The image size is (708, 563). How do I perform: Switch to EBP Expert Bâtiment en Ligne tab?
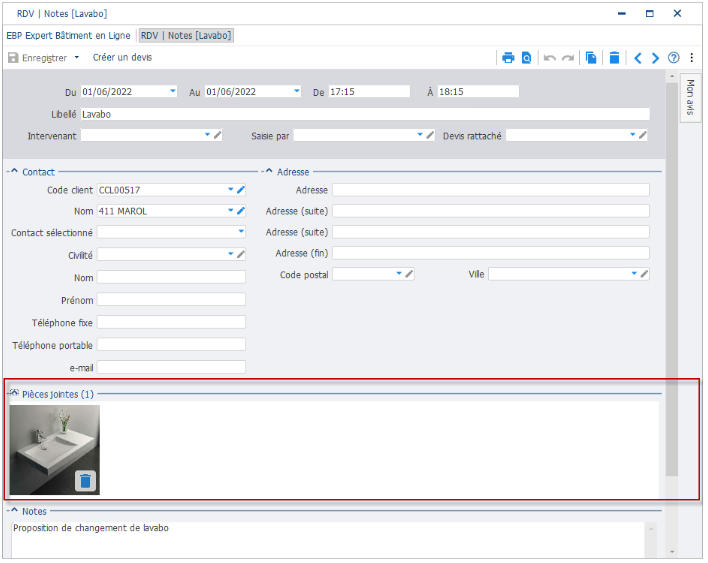[68, 35]
